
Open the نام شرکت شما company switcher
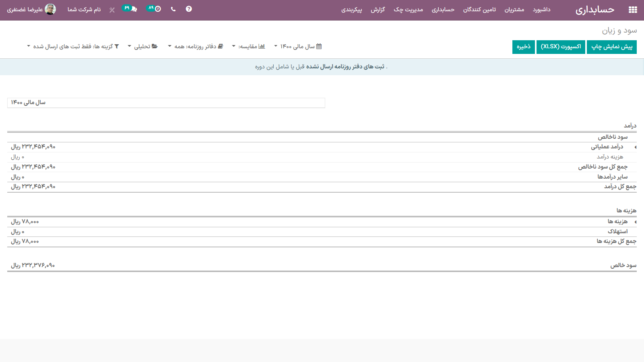click(x=84, y=9)
